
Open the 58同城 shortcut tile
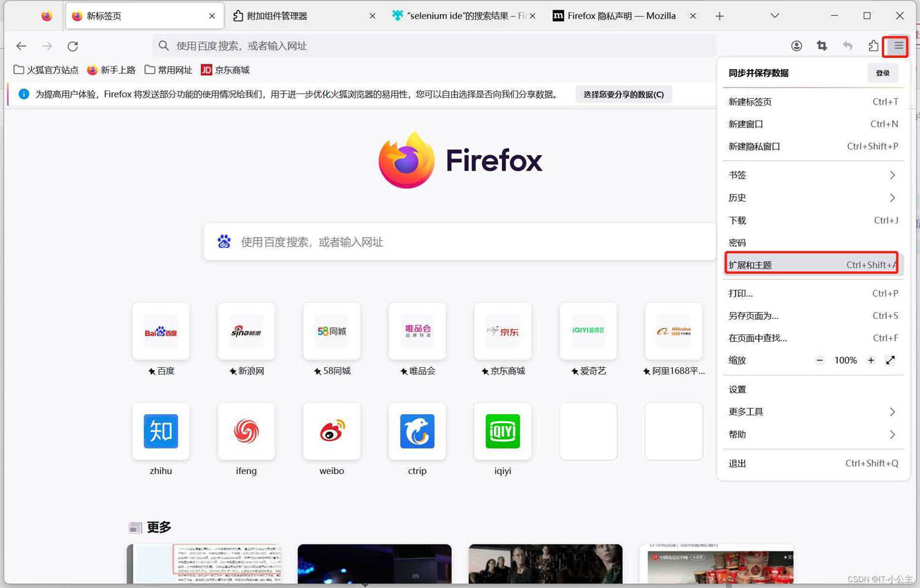(332, 331)
